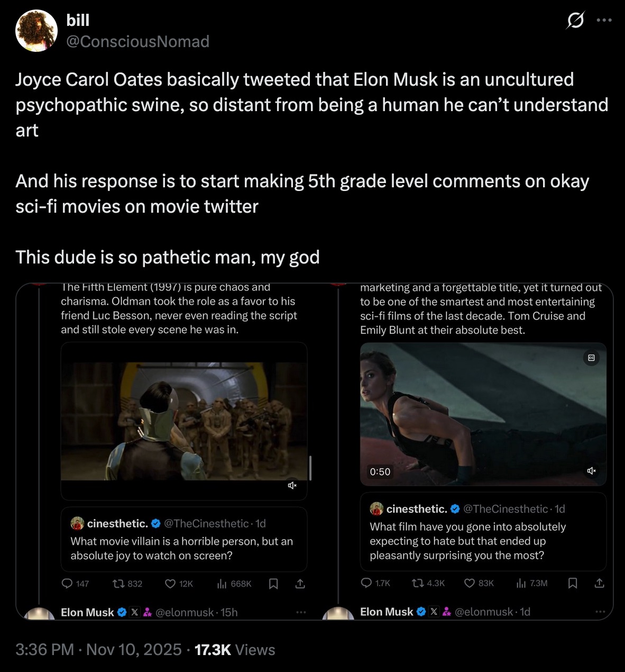This screenshot has width=625, height=672.
Task: Open the more options menu on bill's post
Action: point(603,21)
